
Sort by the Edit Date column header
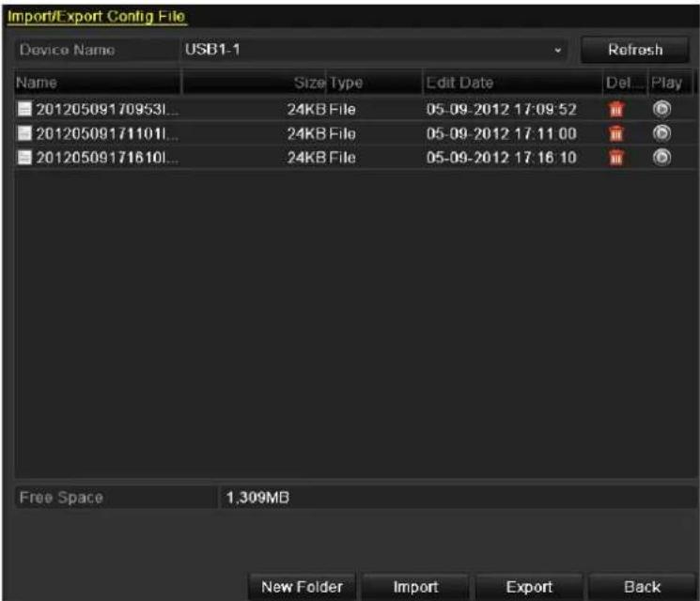pyautogui.click(x=512, y=83)
